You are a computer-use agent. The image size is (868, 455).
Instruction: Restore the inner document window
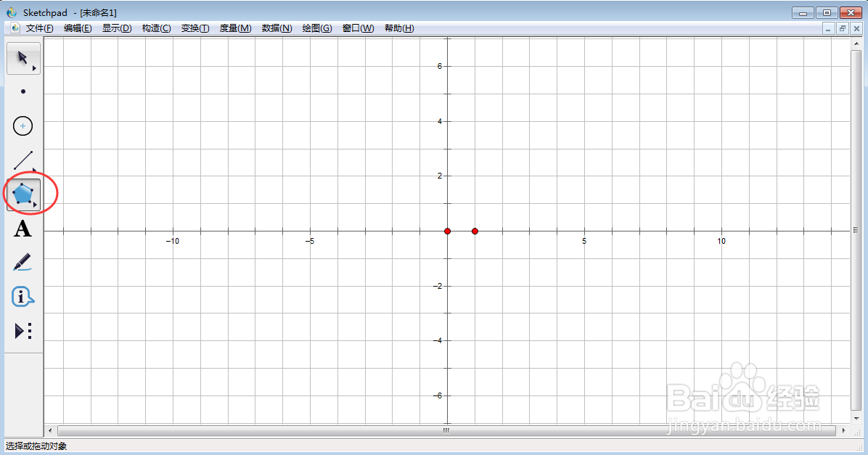tap(843, 28)
